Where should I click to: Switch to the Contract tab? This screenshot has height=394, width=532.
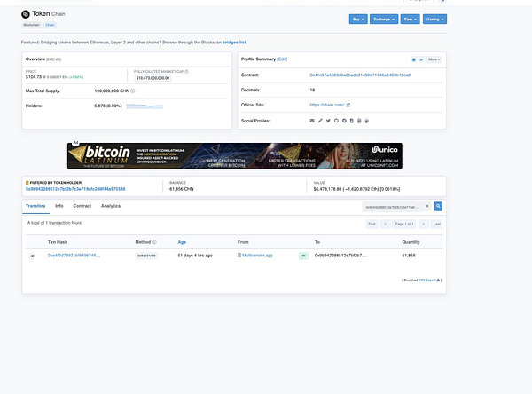click(x=82, y=206)
